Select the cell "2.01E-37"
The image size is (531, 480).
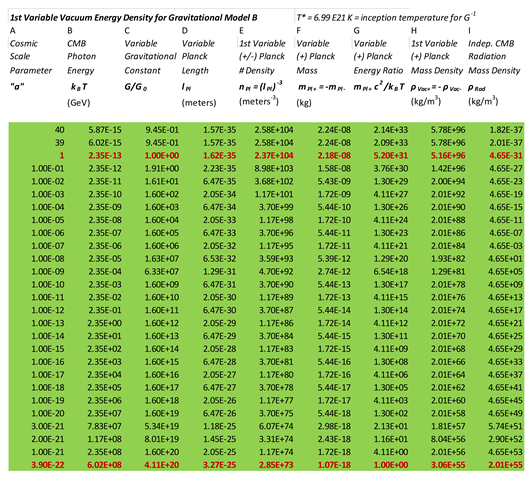(x=506, y=143)
